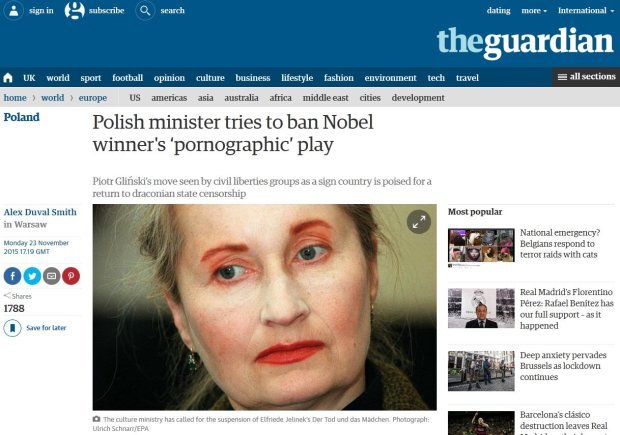Click europe in breadcrumb trail

pos(93,98)
